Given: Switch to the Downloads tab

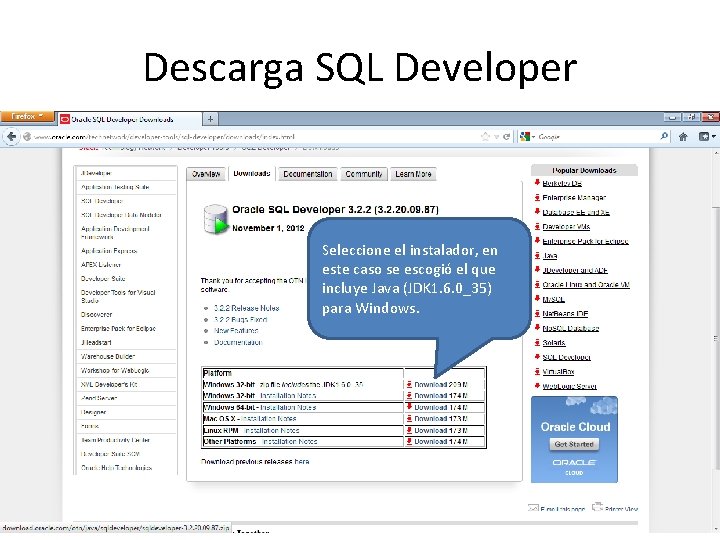Looking at the screenshot, I should (252, 174).
